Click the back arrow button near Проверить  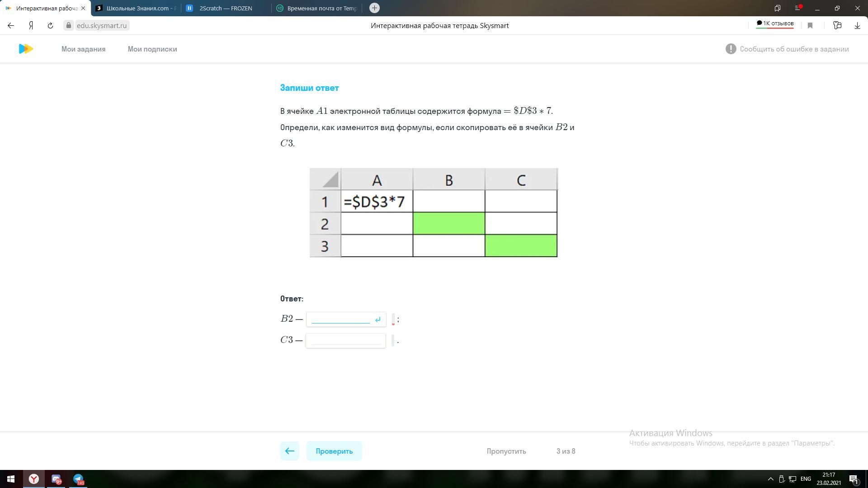pyautogui.click(x=290, y=451)
